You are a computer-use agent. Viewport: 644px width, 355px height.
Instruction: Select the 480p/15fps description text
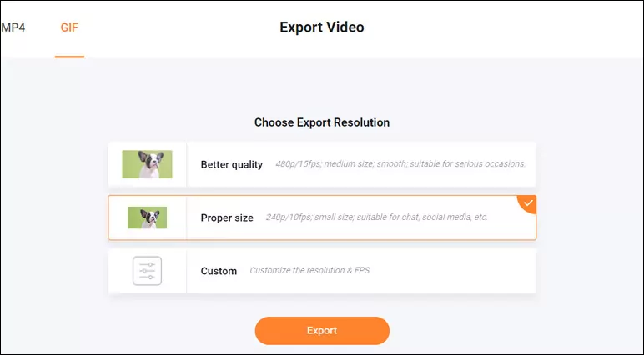[x=400, y=164]
